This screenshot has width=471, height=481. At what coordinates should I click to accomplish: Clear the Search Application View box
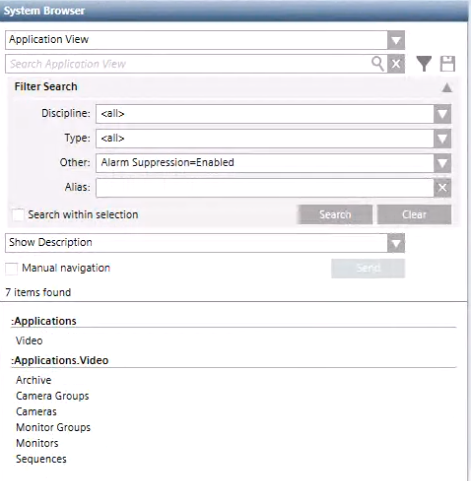point(396,64)
